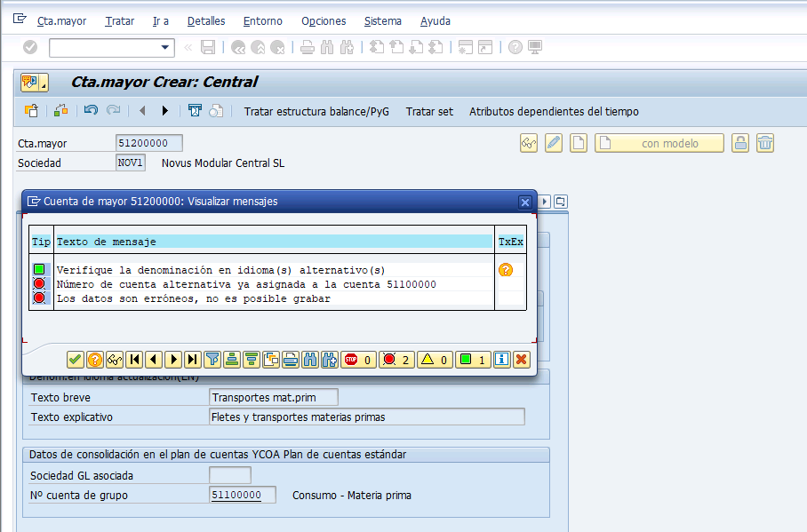Click the Undo arrow icon
This screenshot has width=807, height=532.
point(91,111)
